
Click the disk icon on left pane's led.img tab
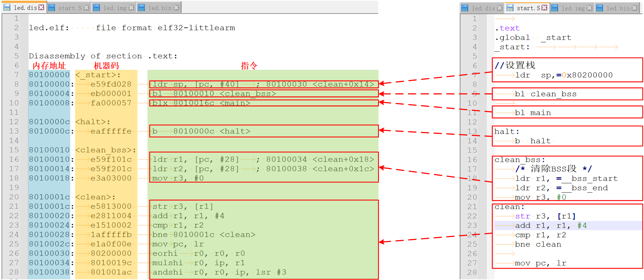(x=96, y=8)
